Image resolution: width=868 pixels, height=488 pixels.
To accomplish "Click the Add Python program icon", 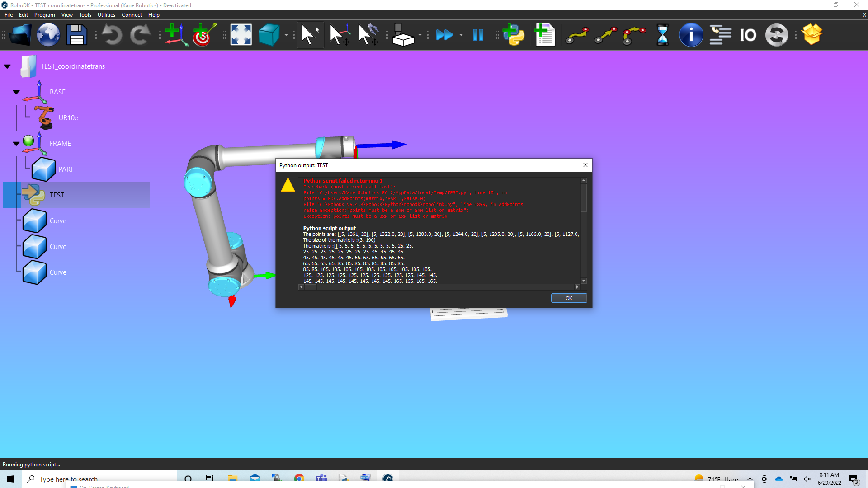I will click(514, 35).
